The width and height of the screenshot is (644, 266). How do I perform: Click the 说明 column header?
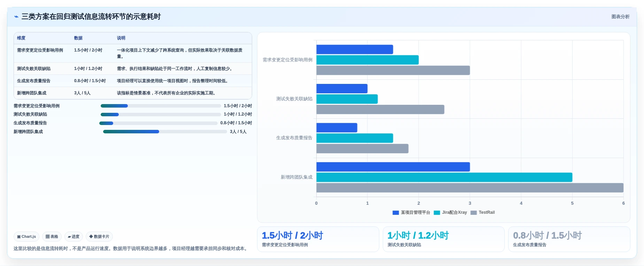point(121,38)
